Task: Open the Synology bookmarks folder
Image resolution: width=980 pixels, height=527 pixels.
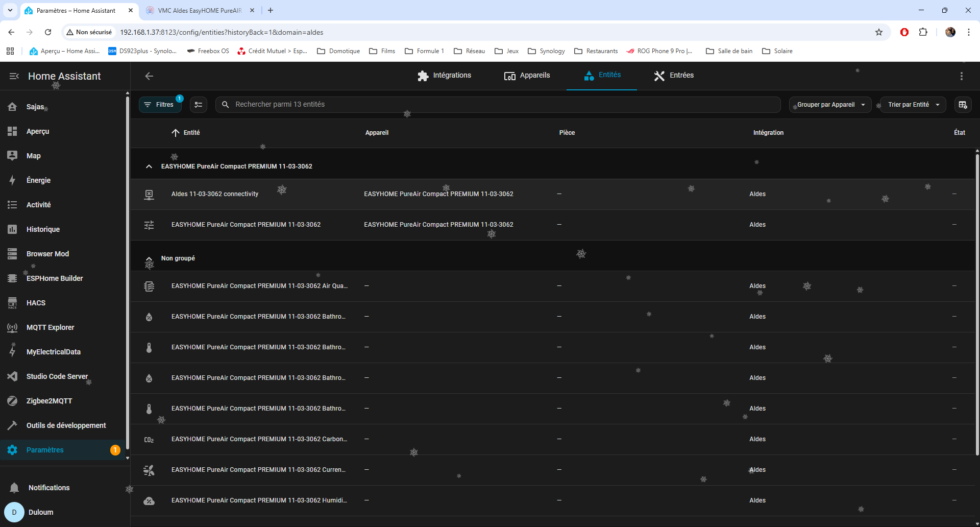Action: [546, 51]
